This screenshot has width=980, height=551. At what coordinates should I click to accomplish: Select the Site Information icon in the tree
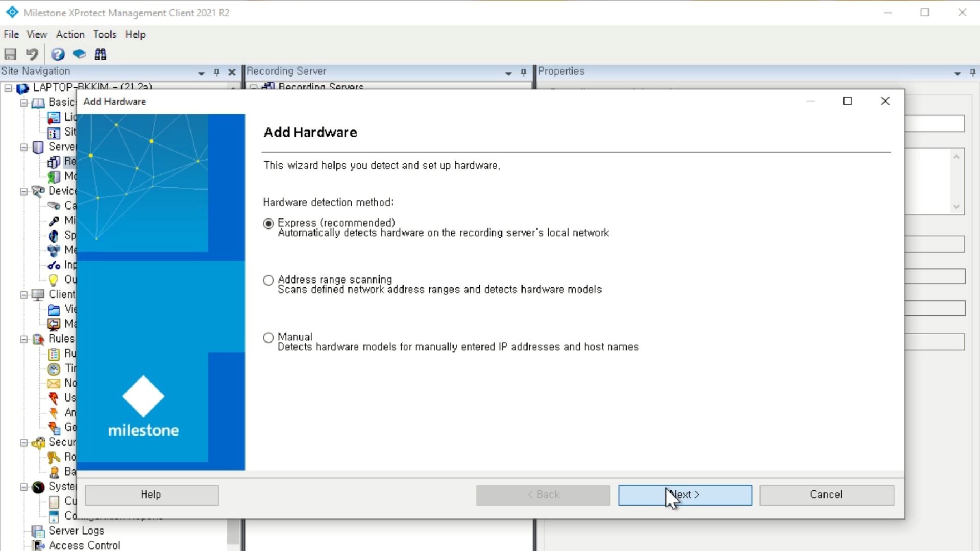(x=54, y=133)
